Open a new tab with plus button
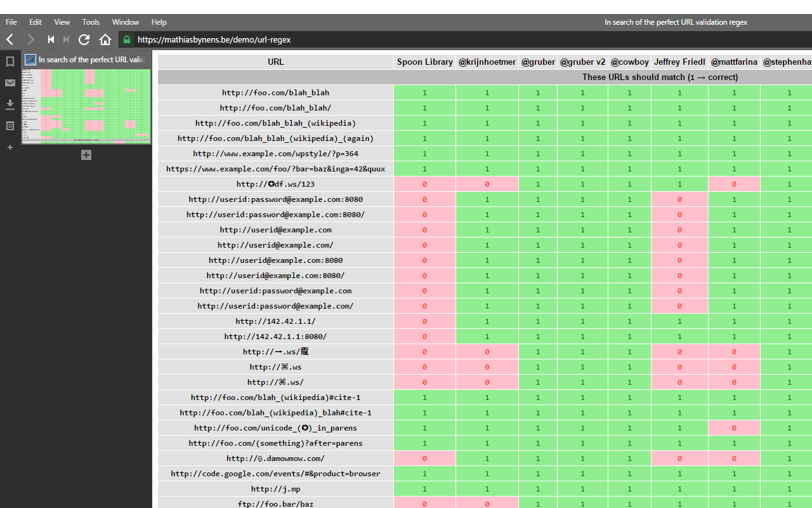This screenshot has width=812, height=508. pos(86,155)
